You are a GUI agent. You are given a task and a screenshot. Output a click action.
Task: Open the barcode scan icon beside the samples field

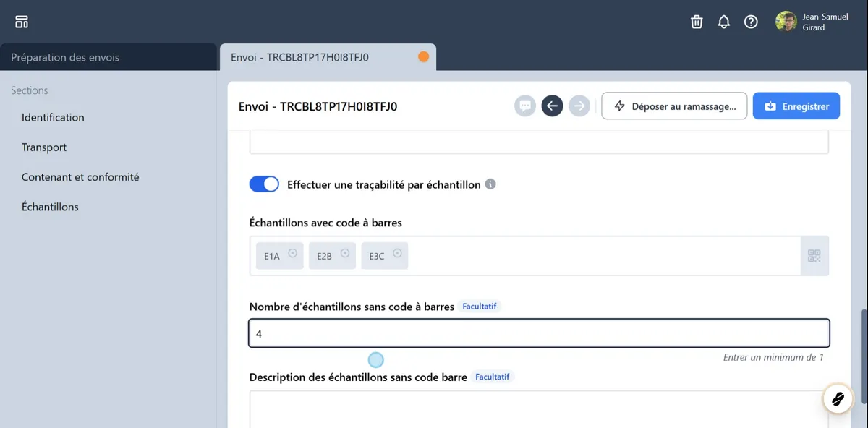(x=814, y=255)
